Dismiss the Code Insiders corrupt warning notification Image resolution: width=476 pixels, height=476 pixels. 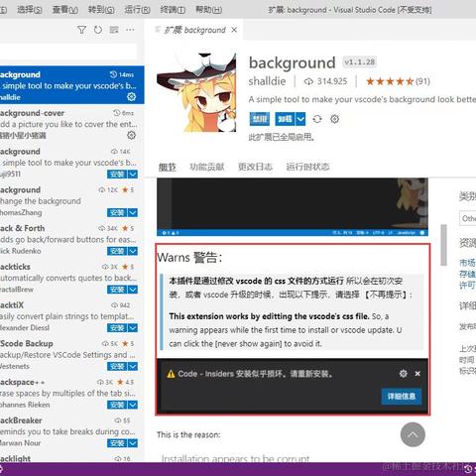coord(417,374)
